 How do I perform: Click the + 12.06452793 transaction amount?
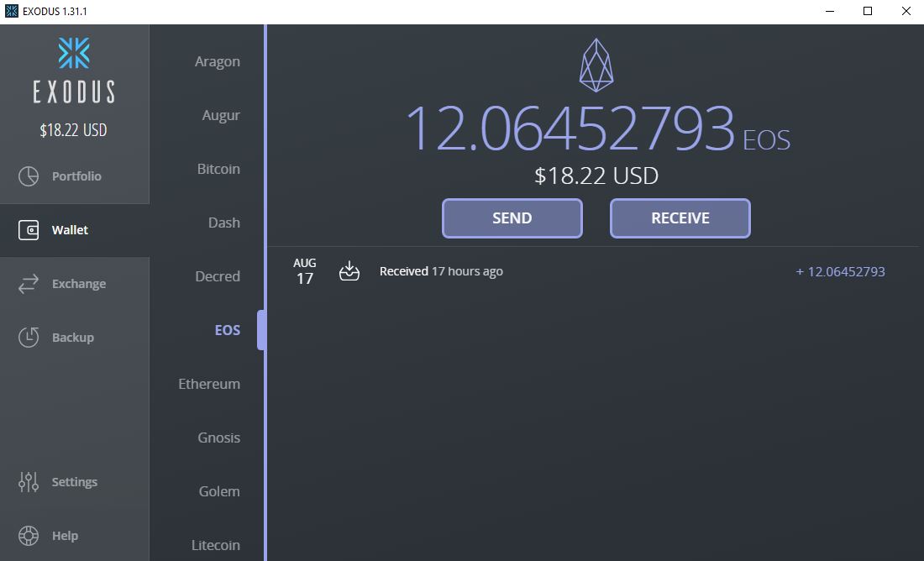click(840, 271)
